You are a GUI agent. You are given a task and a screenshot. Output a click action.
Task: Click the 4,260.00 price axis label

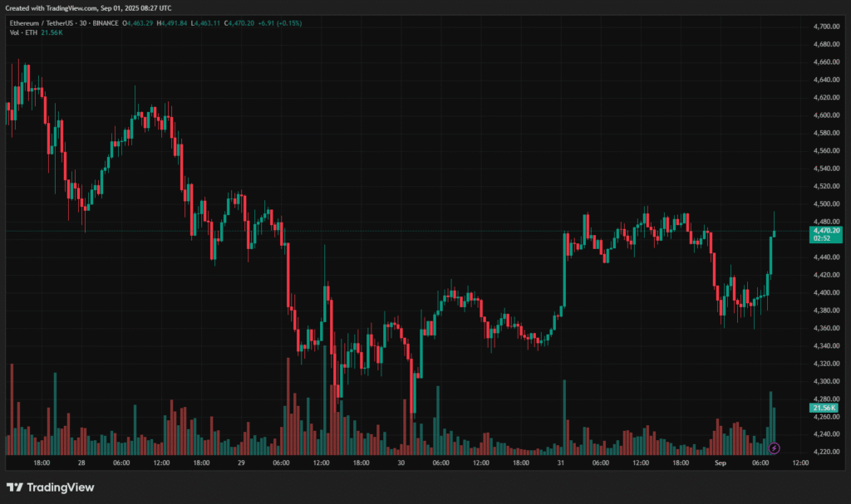pos(827,417)
